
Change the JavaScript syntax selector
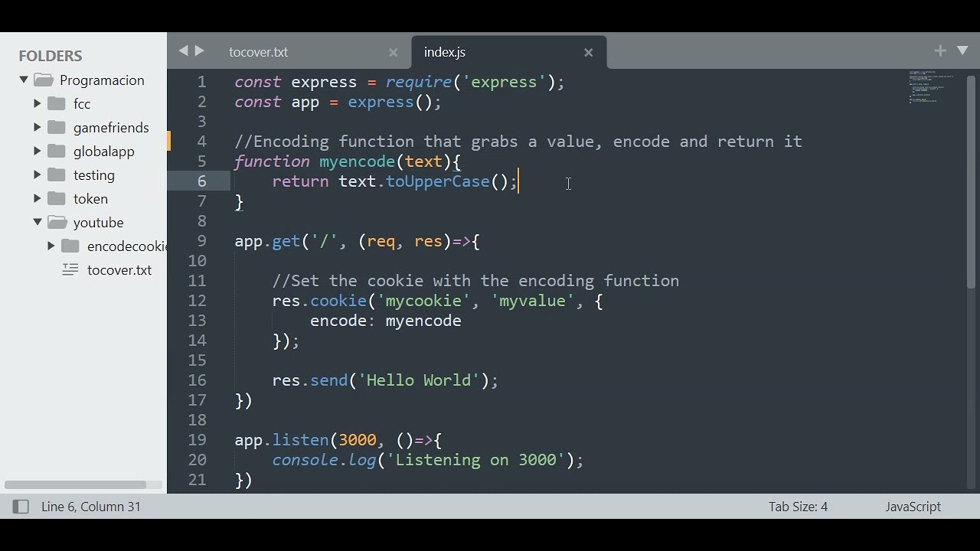(913, 507)
